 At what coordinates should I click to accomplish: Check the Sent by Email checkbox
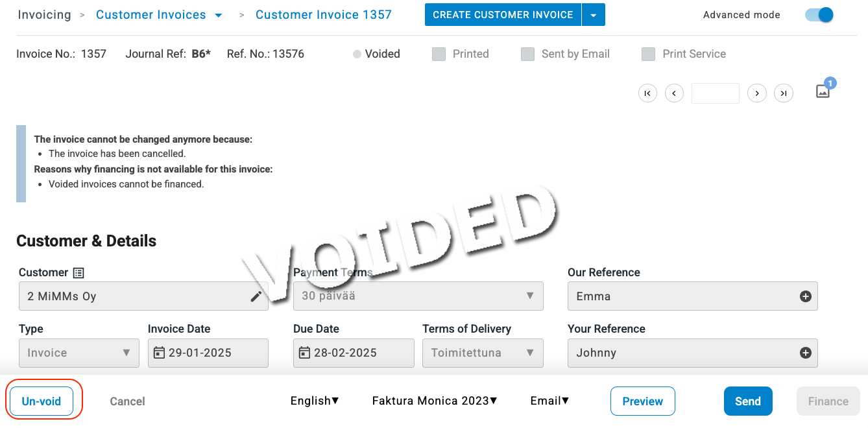coord(527,54)
